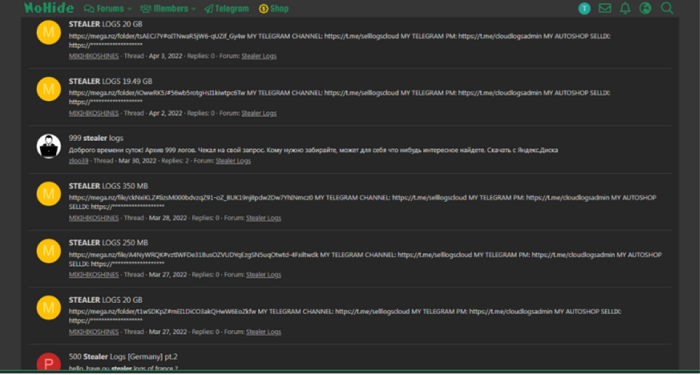Viewport: 700px width, 375px height.
Task: Click the Apr 3, 2022 date text
Action: [166, 56]
